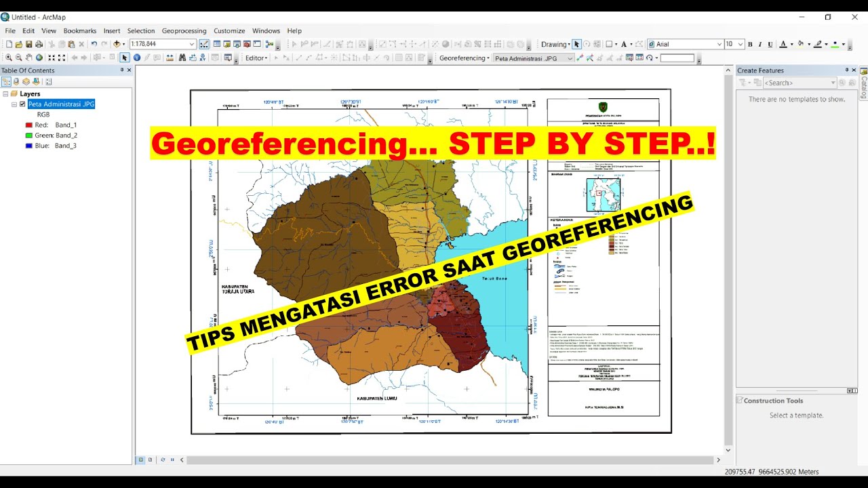The height and width of the screenshot is (488, 868).
Task: Click the Full Extent globe icon
Action: 39,58
